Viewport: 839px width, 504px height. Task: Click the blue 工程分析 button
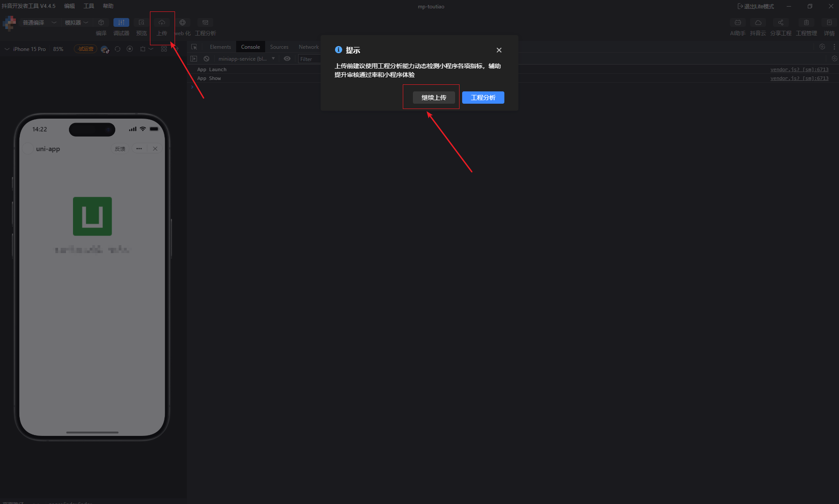pyautogui.click(x=483, y=97)
